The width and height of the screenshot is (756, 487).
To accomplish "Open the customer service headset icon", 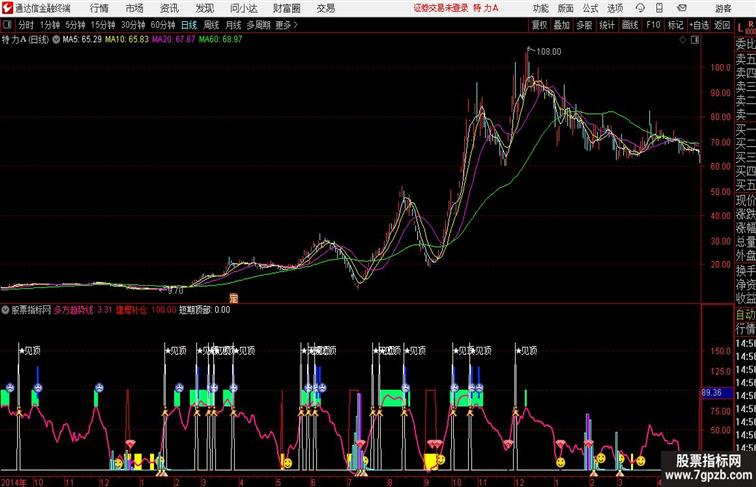I will click(x=640, y=8).
